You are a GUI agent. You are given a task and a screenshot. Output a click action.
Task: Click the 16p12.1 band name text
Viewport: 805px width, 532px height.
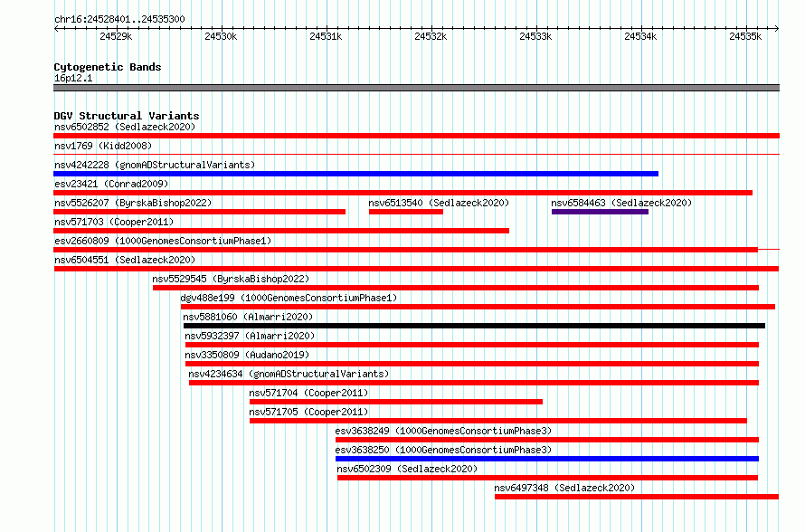pos(73,78)
